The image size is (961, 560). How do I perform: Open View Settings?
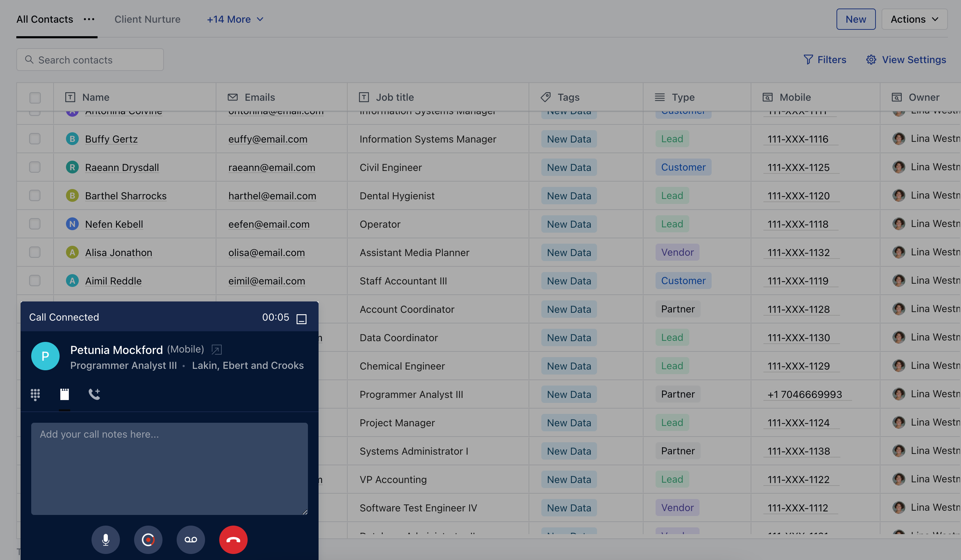[x=906, y=60]
